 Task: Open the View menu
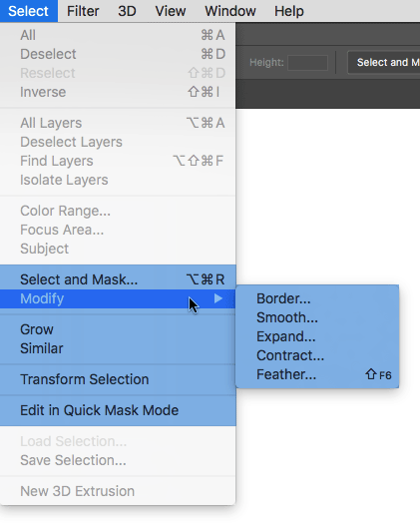point(171,11)
